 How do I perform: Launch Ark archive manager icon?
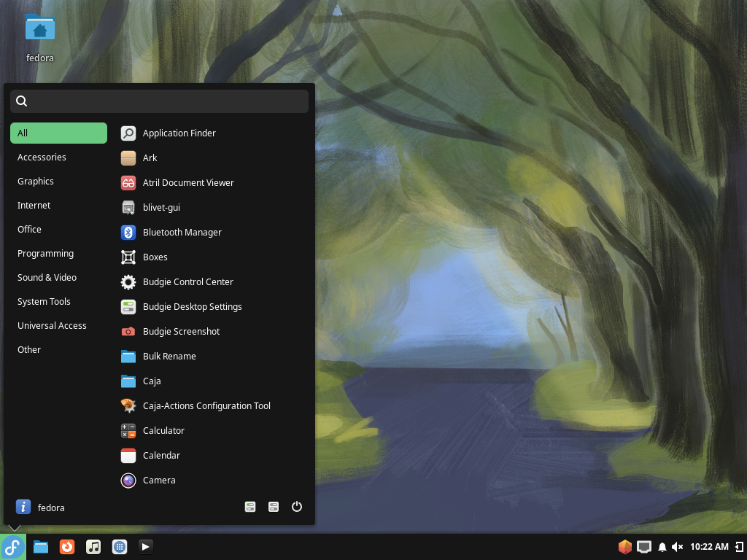pos(128,158)
